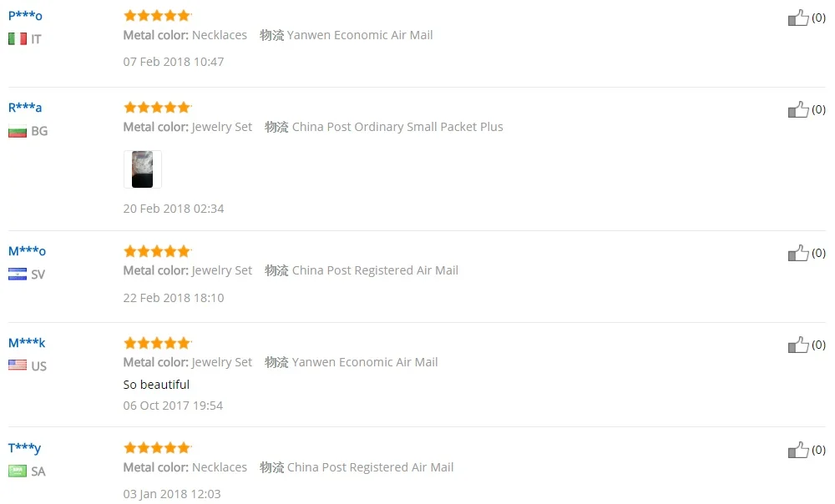The height and width of the screenshot is (504, 835).
Task: Click the El Salvador flag icon
Action: (18, 274)
